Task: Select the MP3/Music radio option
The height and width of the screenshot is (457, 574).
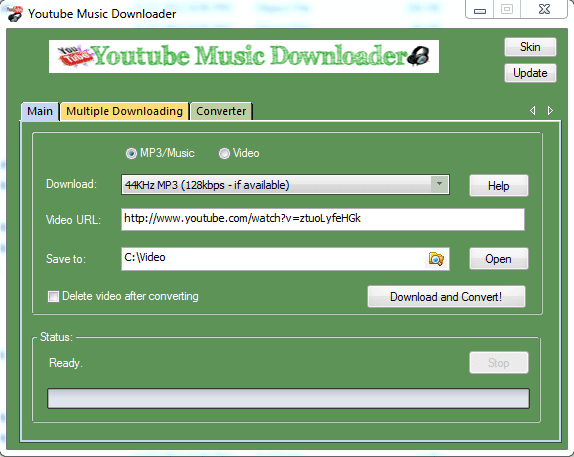Action: click(131, 153)
